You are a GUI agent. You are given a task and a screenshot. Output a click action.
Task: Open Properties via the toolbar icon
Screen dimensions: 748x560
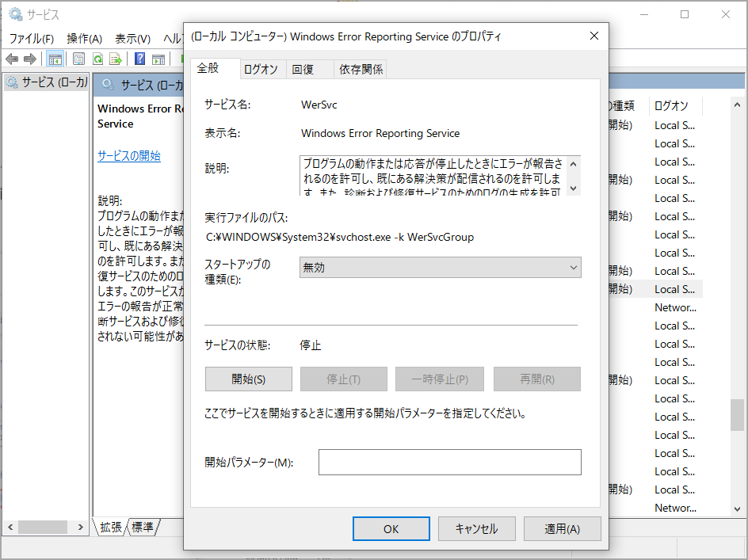(78, 59)
